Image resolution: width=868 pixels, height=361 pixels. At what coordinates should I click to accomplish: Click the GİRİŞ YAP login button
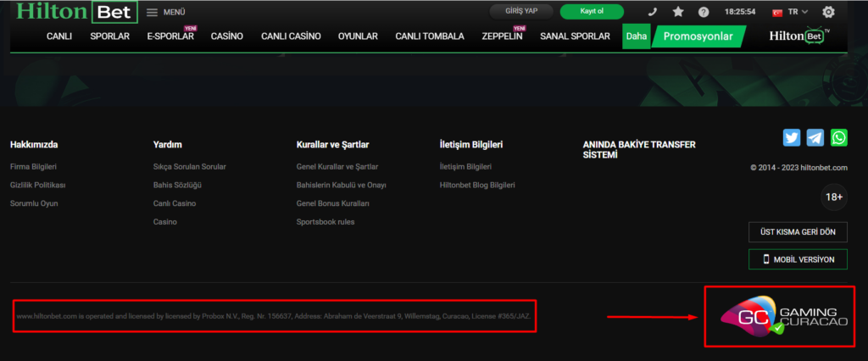click(521, 12)
